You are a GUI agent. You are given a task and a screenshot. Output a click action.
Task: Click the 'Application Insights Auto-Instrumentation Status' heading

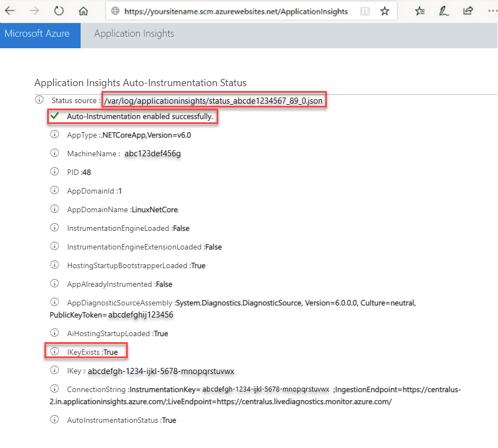(140, 83)
